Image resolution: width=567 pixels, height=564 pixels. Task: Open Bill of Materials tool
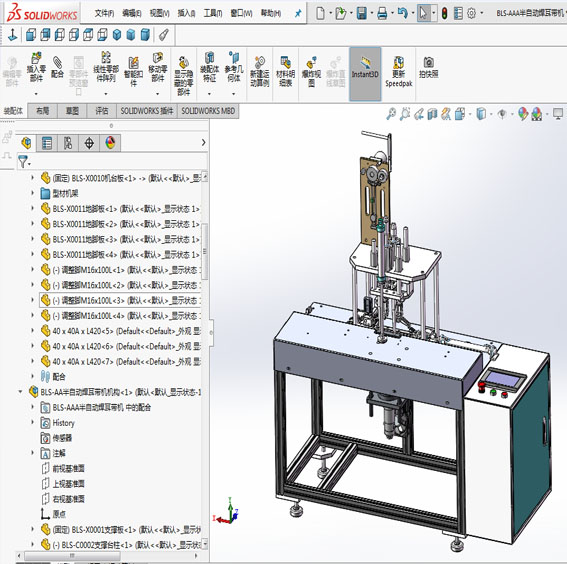point(285,71)
